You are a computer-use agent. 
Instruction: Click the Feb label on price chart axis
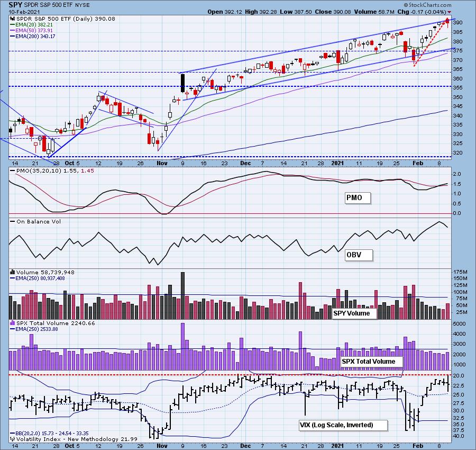coord(418,163)
